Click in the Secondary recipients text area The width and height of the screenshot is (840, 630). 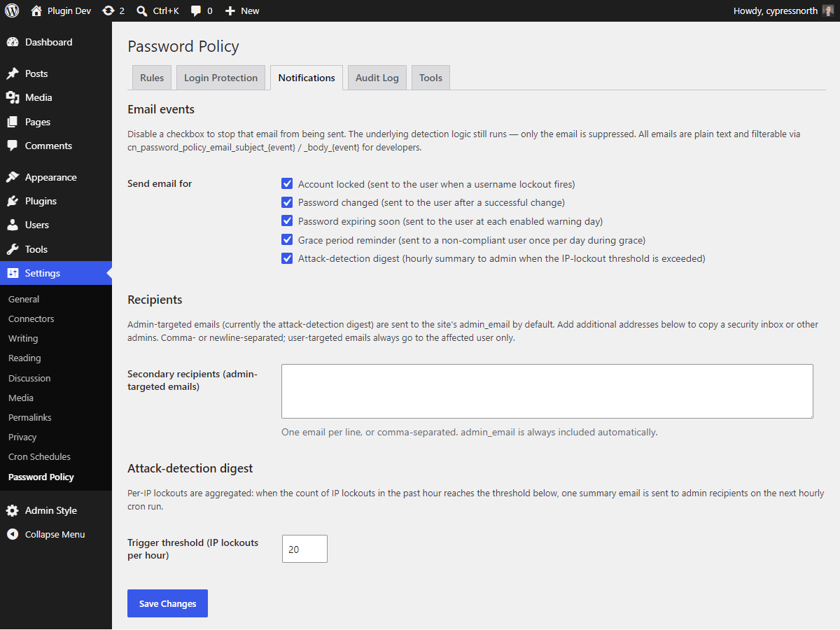(x=547, y=391)
